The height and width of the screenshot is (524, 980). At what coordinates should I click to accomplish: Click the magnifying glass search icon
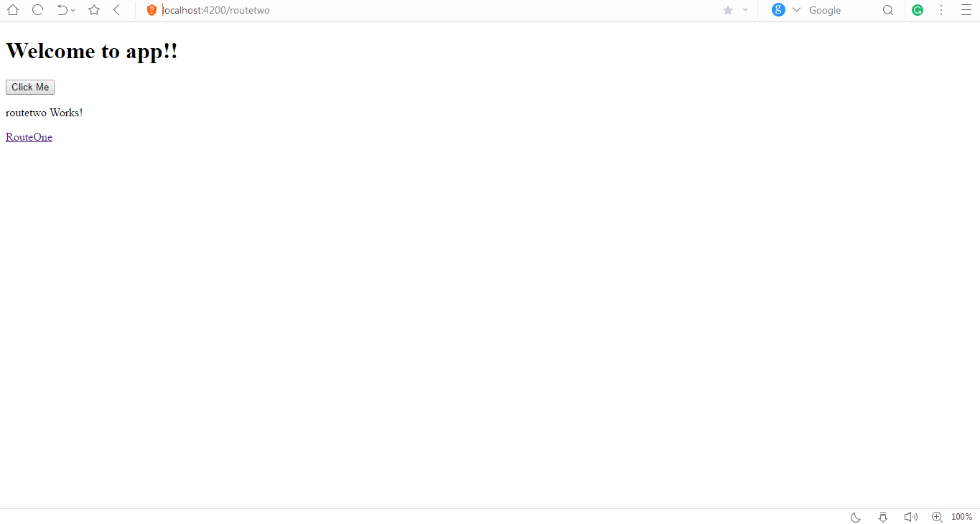pos(888,10)
